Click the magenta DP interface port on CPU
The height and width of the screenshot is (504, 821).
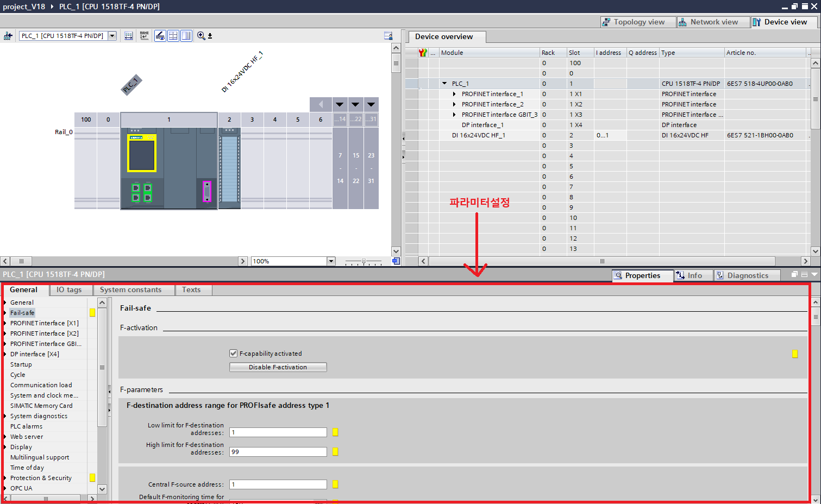(206, 192)
